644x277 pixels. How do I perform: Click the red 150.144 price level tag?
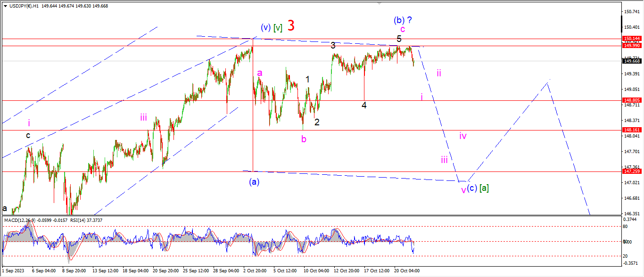631,39
